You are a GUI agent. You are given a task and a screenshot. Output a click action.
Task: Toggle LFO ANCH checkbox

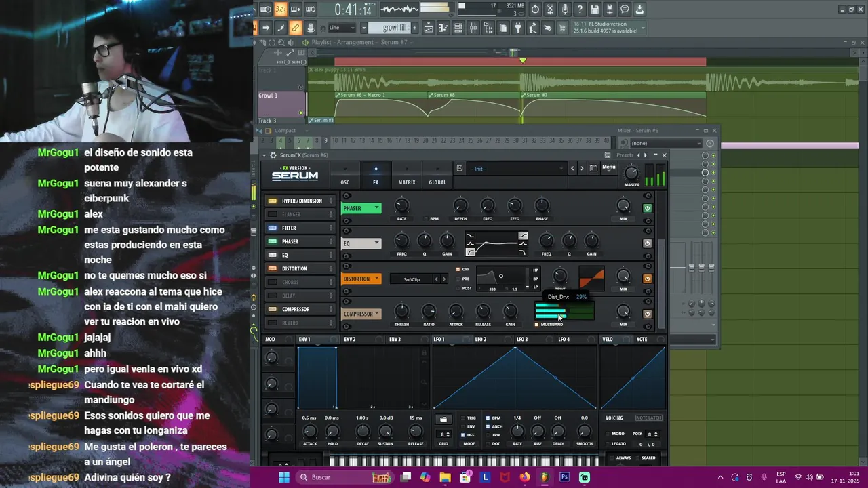tap(488, 426)
